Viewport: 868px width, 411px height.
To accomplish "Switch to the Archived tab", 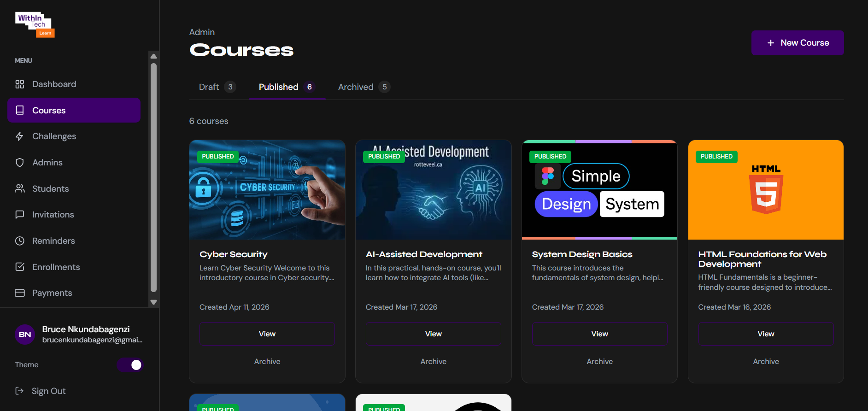I will click(364, 87).
